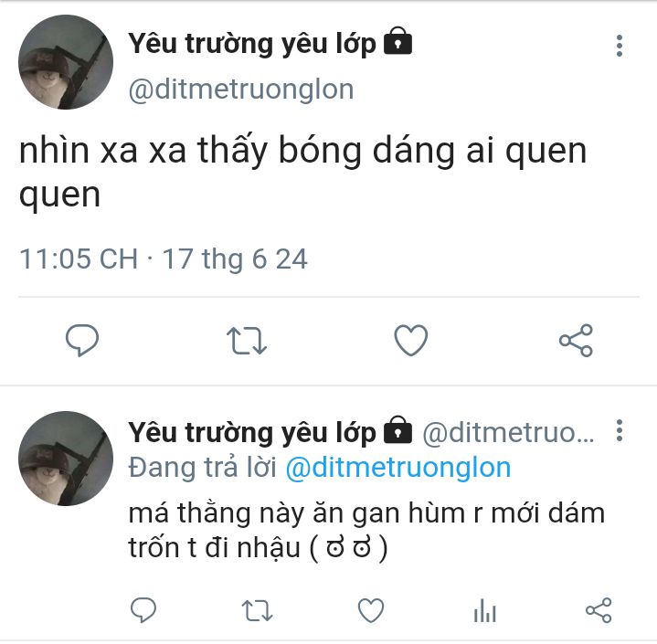Open the reply author's profile picture

tap(66, 459)
